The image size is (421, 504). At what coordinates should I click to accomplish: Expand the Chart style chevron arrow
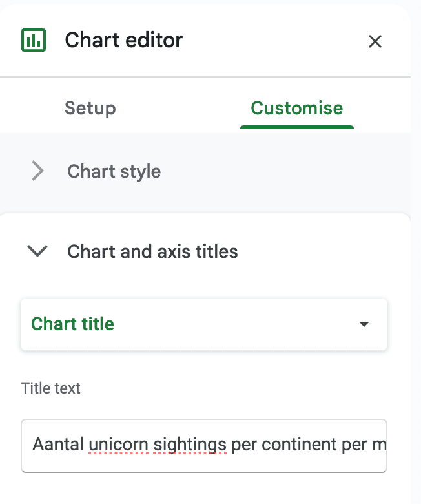pyautogui.click(x=38, y=171)
